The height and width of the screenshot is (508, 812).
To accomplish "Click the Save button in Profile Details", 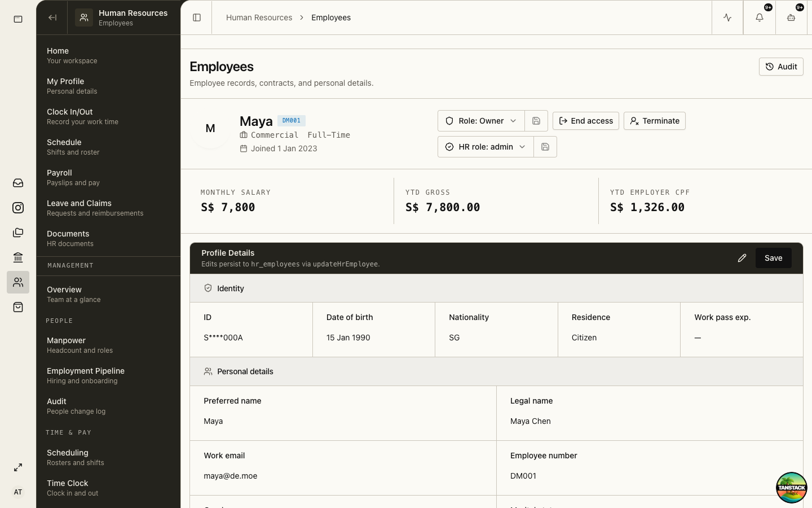I will (774, 258).
